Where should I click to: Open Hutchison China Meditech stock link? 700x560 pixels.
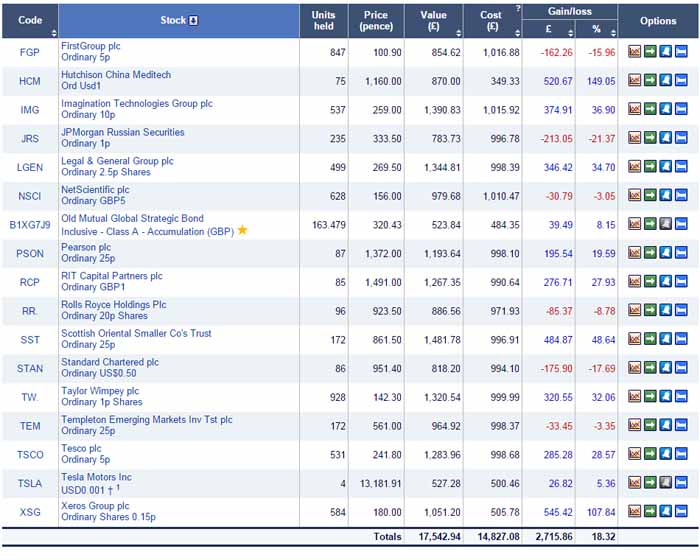pyautogui.click(x=116, y=75)
